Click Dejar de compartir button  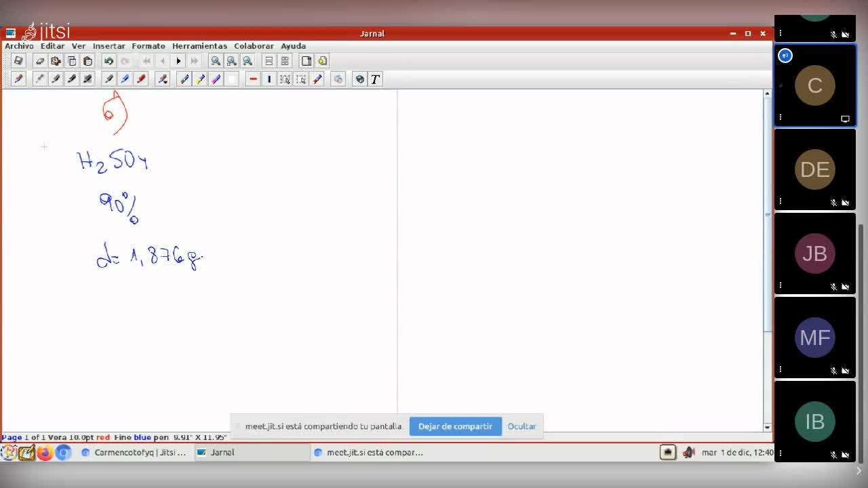pos(455,426)
